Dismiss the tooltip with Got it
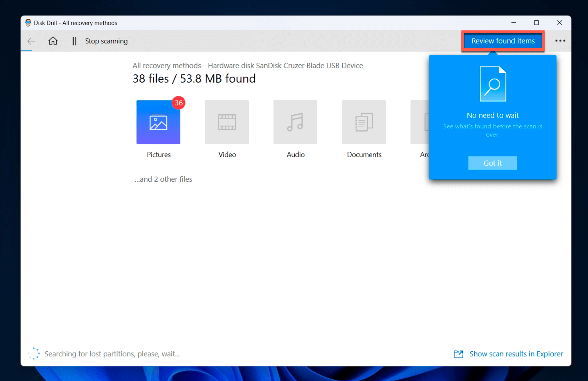 pyautogui.click(x=492, y=163)
